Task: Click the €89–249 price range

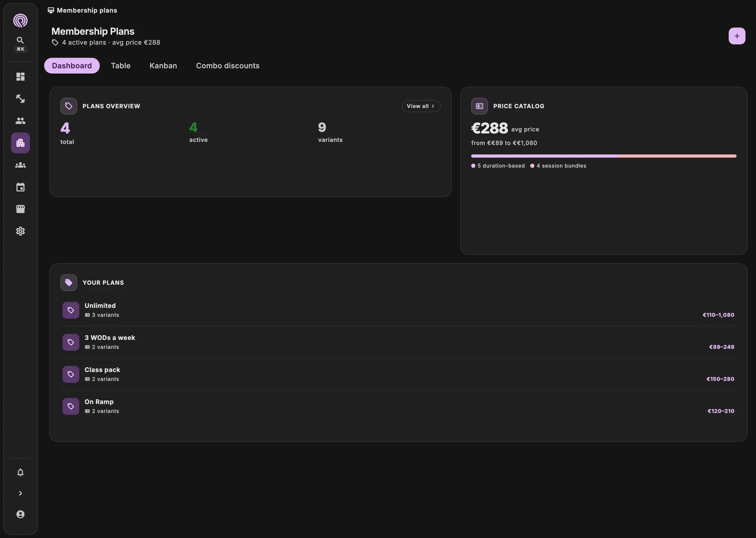Action: 722,347
